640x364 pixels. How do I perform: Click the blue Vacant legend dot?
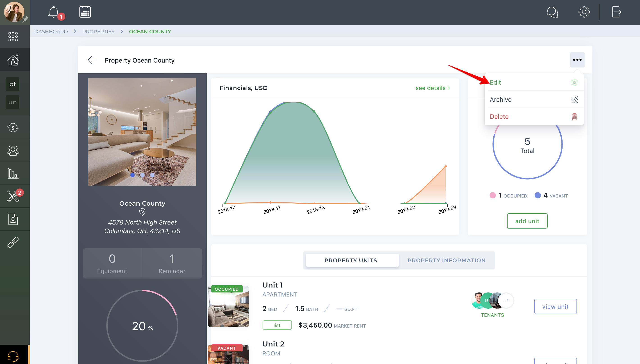538,195
